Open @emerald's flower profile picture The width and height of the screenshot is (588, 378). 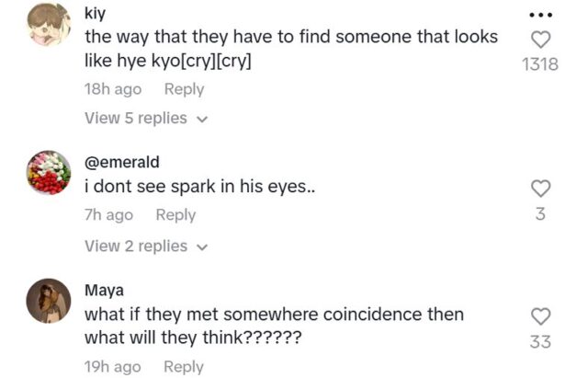49,172
